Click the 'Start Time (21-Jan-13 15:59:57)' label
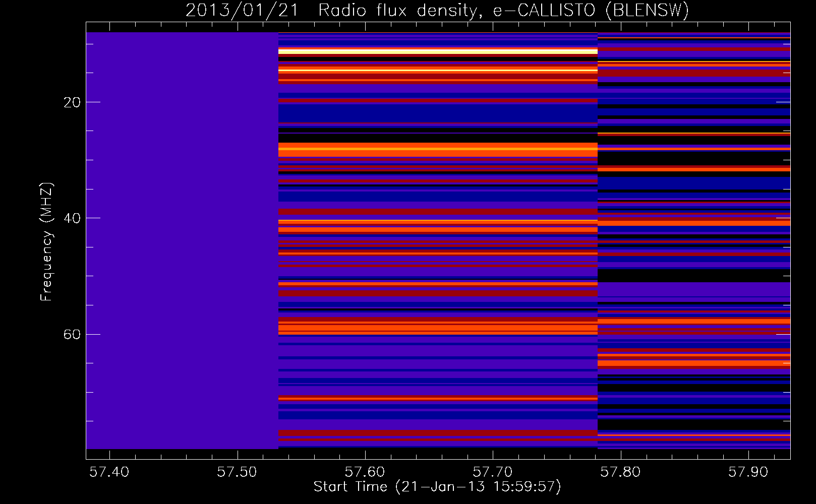This screenshot has height=504, width=816. [x=437, y=487]
